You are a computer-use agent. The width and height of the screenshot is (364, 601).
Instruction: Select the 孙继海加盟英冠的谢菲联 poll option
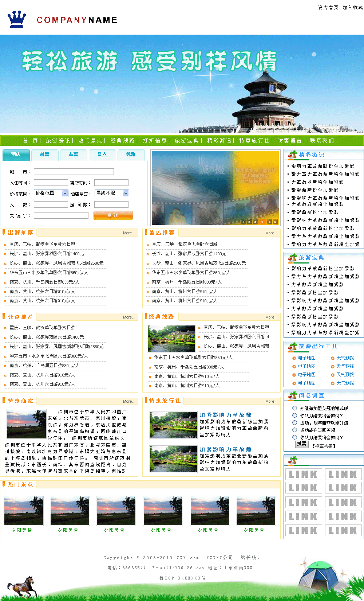point(295,408)
